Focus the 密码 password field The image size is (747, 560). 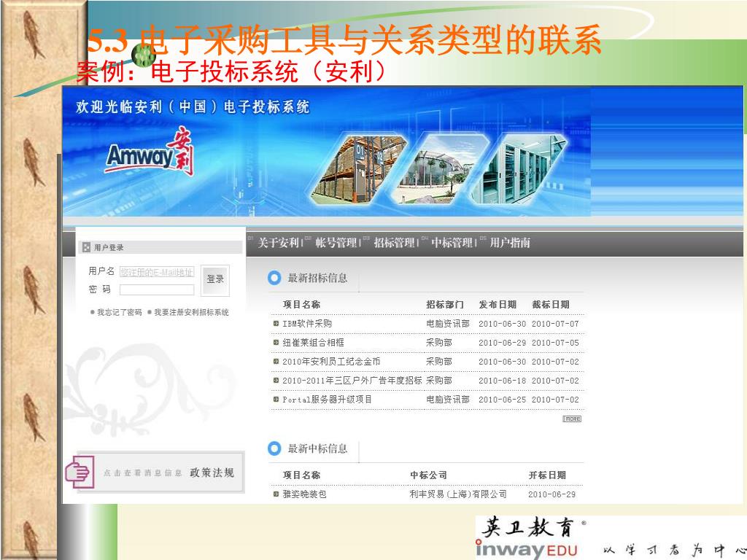(x=157, y=290)
